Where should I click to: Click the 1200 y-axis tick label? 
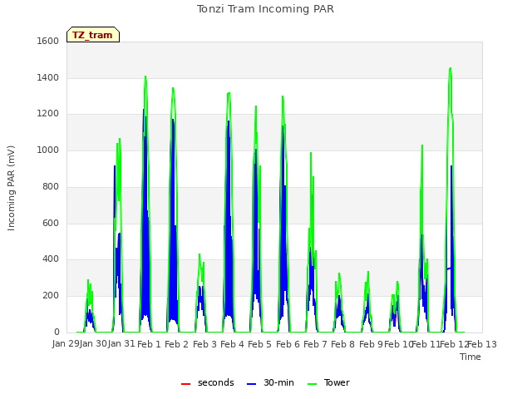[x=48, y=114]
